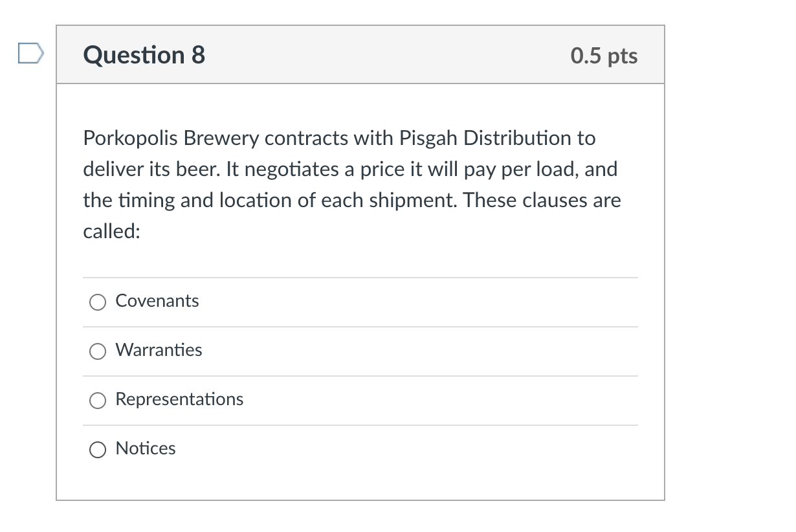The height and width of the screenshot is (532, 796).
Task: Select the Warranties radio button
Action: pos(97,351)
